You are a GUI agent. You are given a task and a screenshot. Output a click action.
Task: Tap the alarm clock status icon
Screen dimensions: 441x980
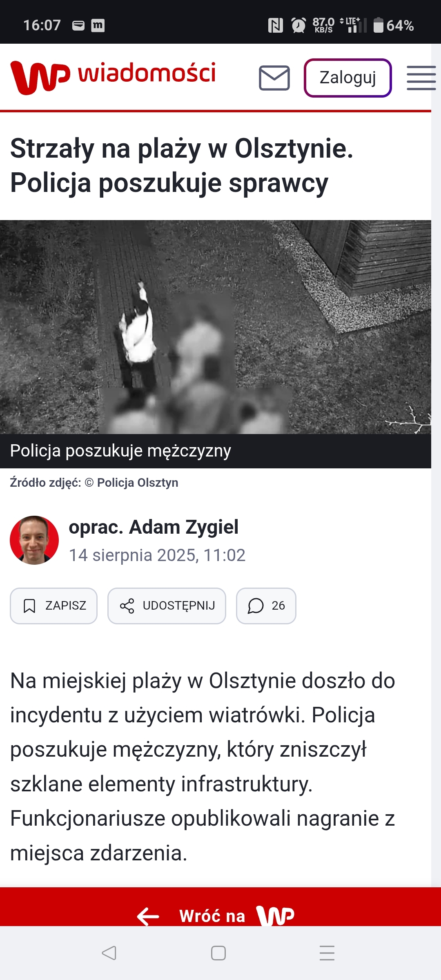298,25
